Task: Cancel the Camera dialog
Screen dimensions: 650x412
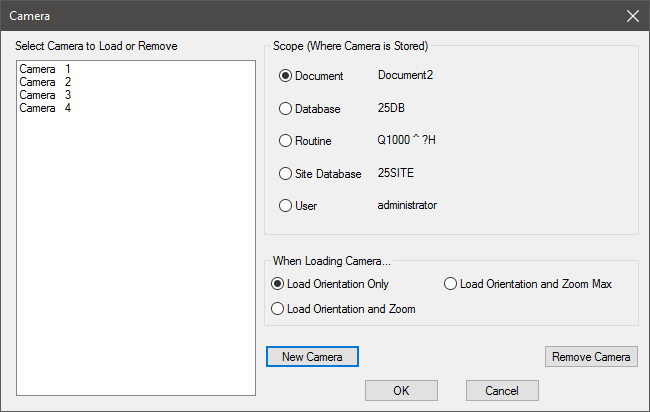Action: [502, 390]
